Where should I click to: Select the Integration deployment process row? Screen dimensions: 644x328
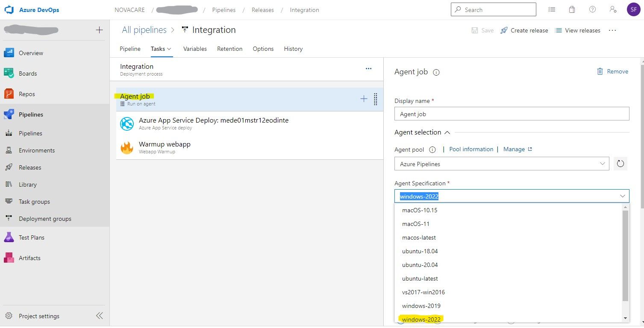[x=247, y=70]
